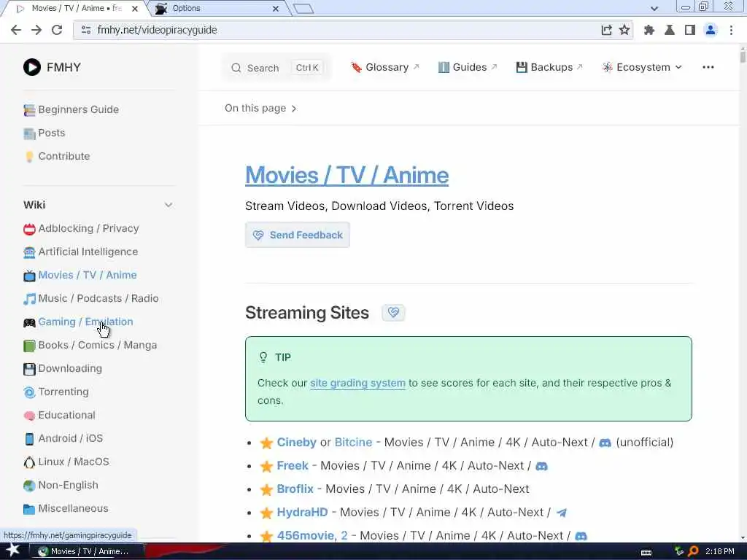Click the browser address bar URL
747x560 pixels.
[x=158, y=30]
